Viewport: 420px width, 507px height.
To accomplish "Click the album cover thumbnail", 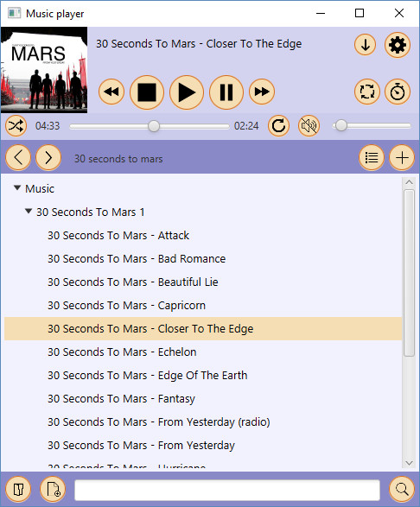I will click(x=44, y=70).
